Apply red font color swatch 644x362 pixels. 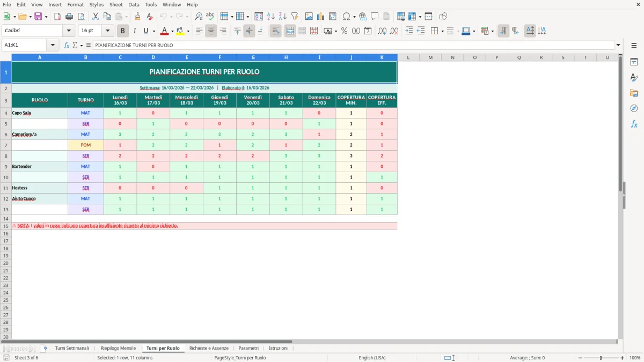[165, 31]
